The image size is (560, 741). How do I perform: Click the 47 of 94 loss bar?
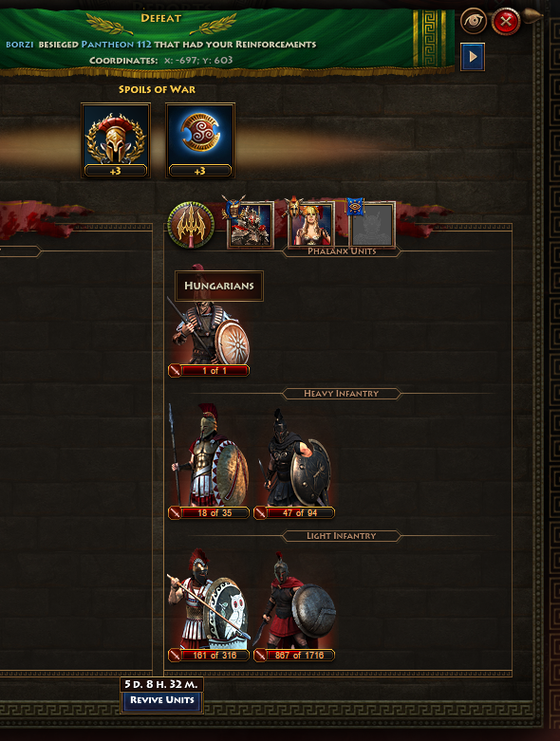(294, 512)
